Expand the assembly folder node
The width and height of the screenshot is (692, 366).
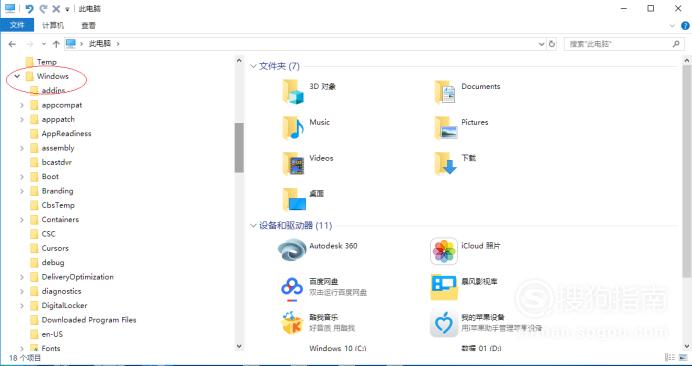click(x=22, y=148)
